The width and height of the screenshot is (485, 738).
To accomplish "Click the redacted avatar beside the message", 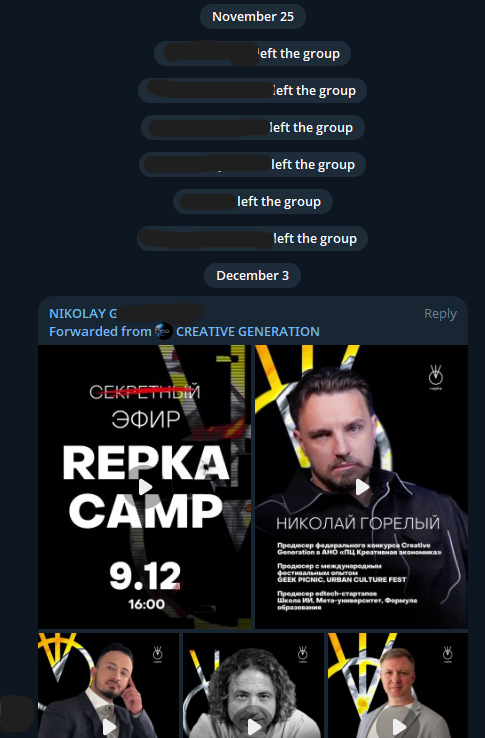I will (17, 714).
